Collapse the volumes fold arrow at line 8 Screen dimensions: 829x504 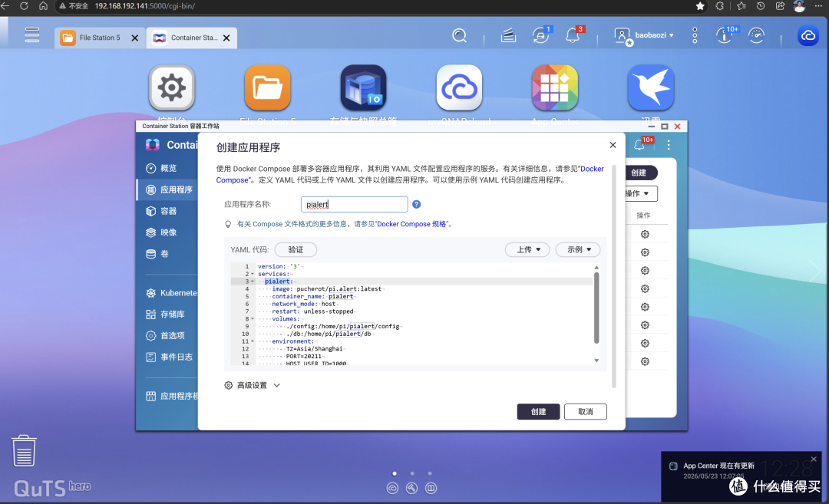tap(253, 318)
